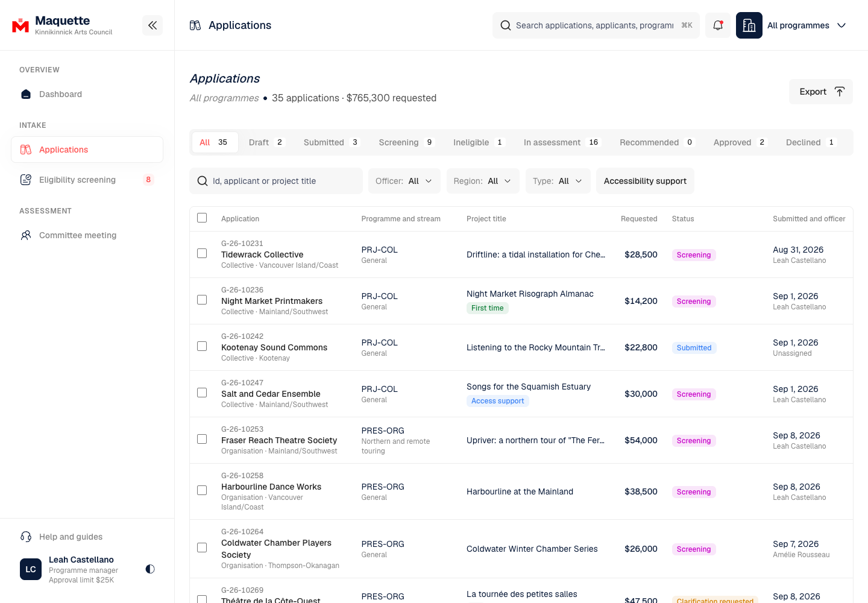Open the Officer filter dropdown
Screen dimensions: 868x603
(404, 181)
